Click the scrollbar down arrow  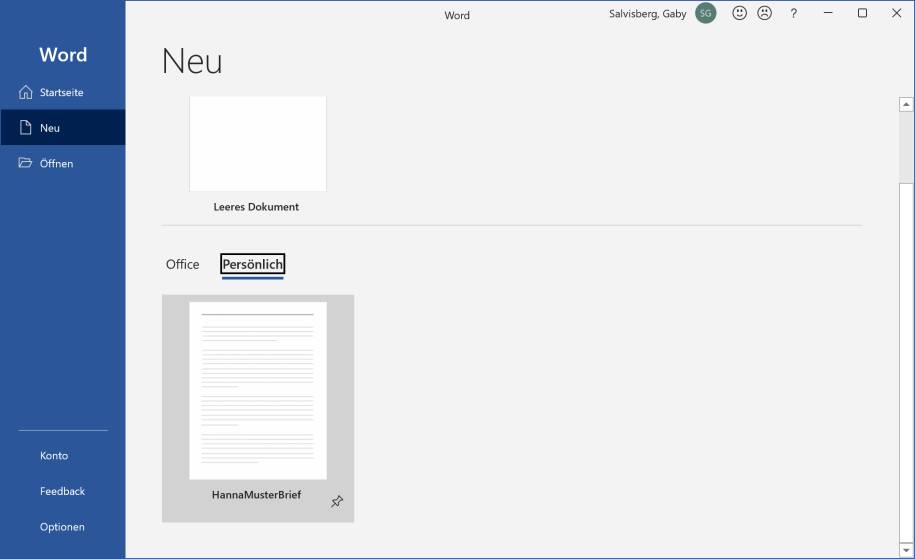tap(906, 550)
